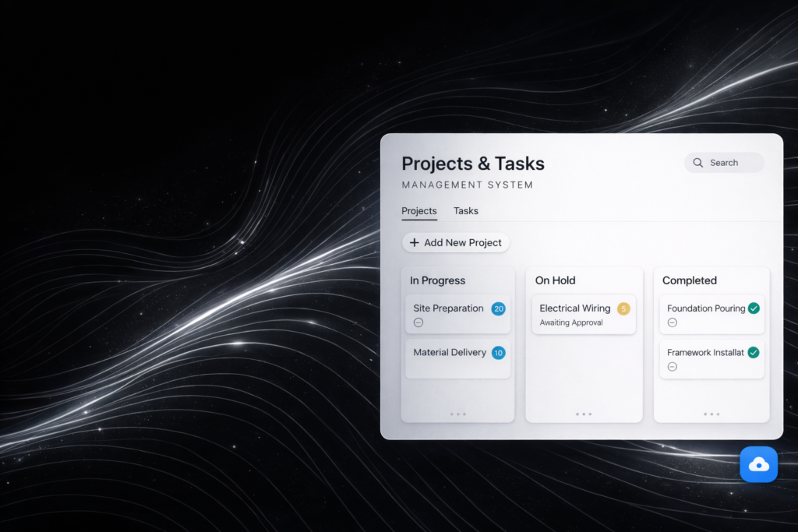Viewport: 798px width, 532px height.
Task: Click the 10 badge on Material Delivery
Action: tap(498, 353)
